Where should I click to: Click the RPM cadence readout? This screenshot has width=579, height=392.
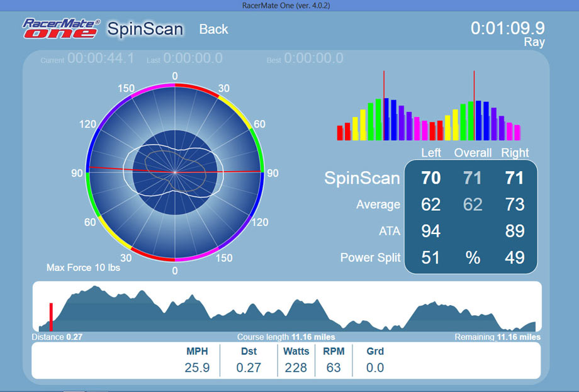(x=334, y=367)
